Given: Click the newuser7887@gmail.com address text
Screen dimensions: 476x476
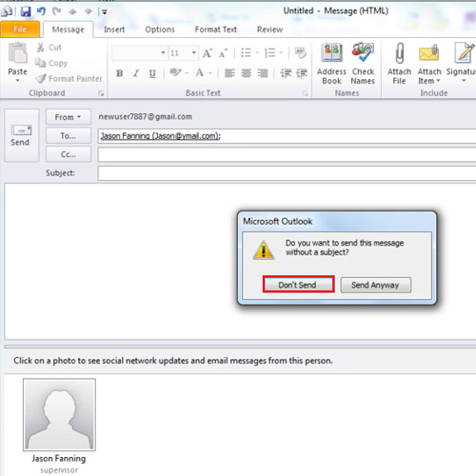Looking at the screenshot, I should coord(145,117).
